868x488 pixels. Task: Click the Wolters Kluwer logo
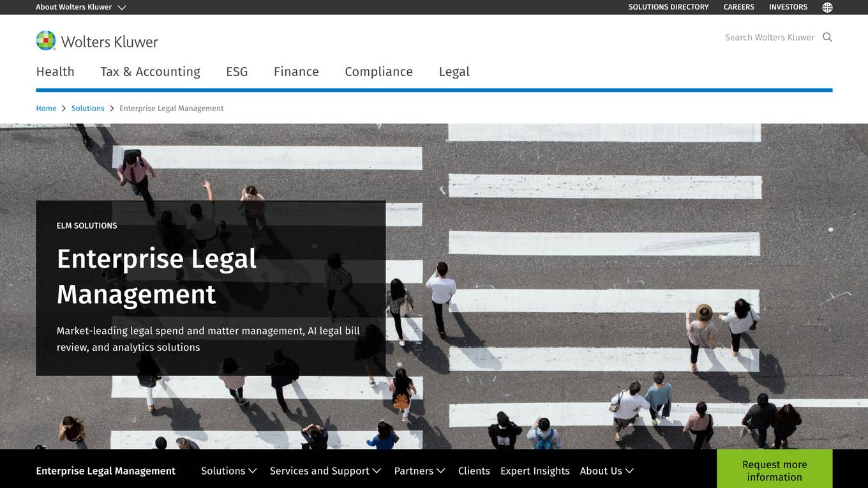pos(97,41)
